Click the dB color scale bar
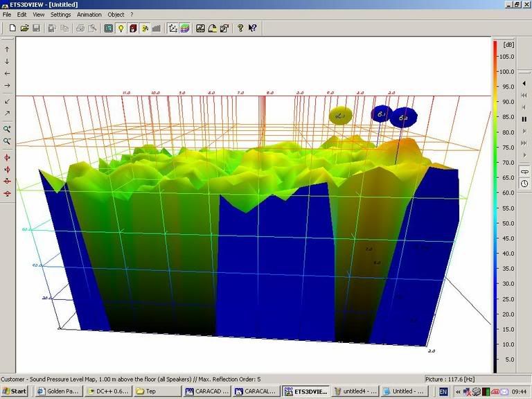The height and width of the screenshot is (399, 532). (495, 206)
